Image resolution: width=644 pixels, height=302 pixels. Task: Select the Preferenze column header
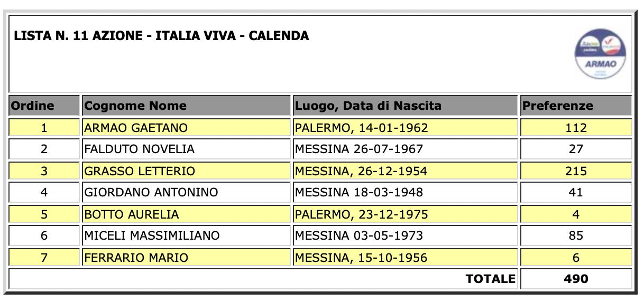[576, 106]
